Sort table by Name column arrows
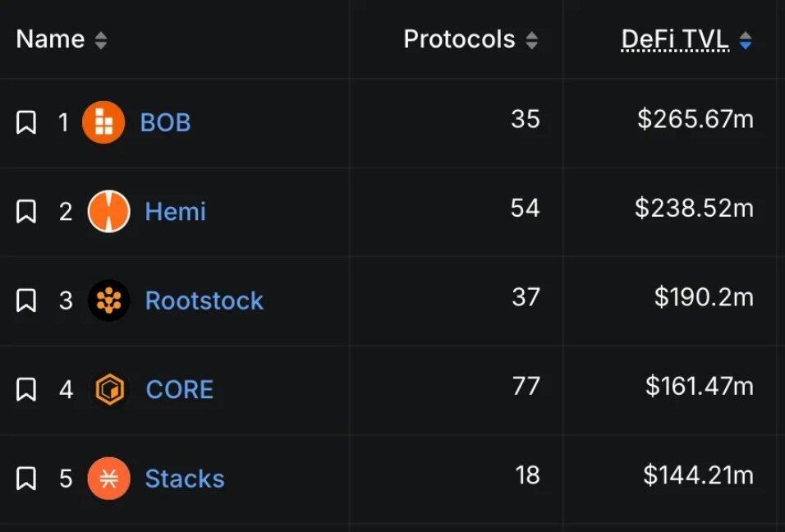Image resolution: width=785 pixels, height=532 pixels. click(x=100, y=40)
